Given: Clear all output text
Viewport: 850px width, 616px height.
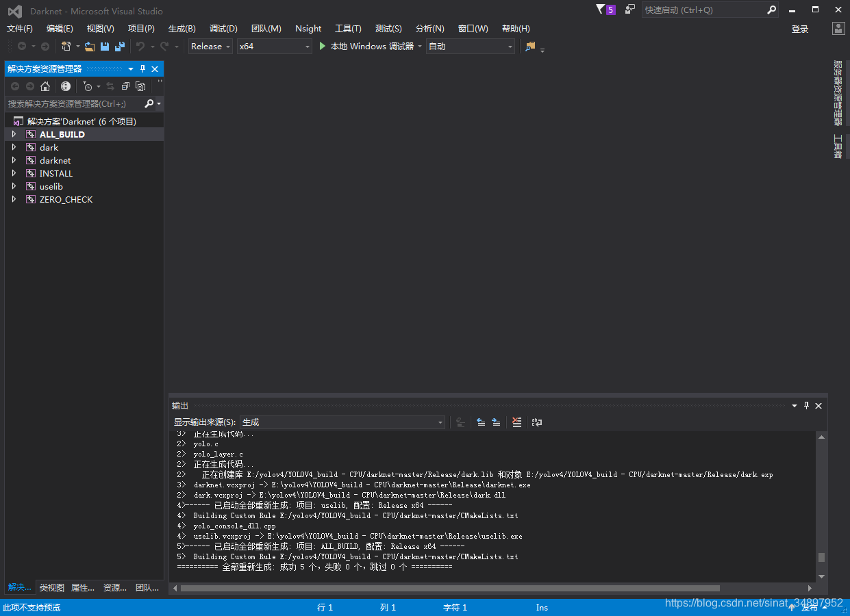Looking at the screenshot, I should tap(517, 422).
